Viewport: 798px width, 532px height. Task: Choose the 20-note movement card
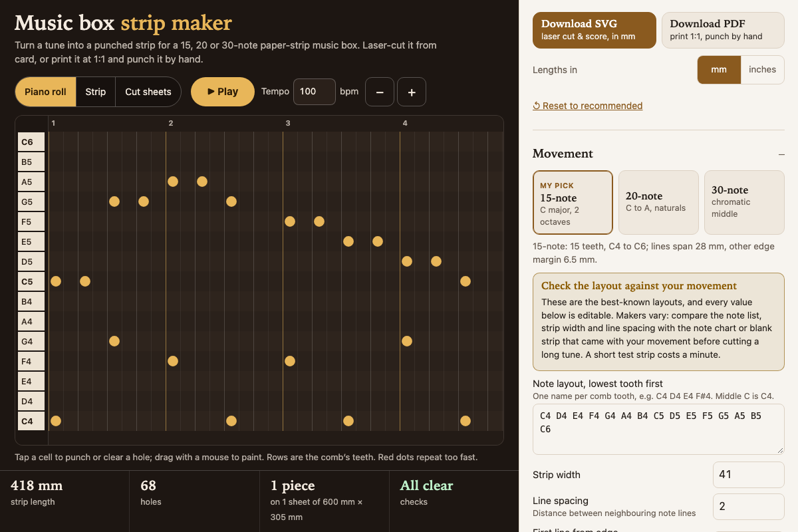point(658,203)
